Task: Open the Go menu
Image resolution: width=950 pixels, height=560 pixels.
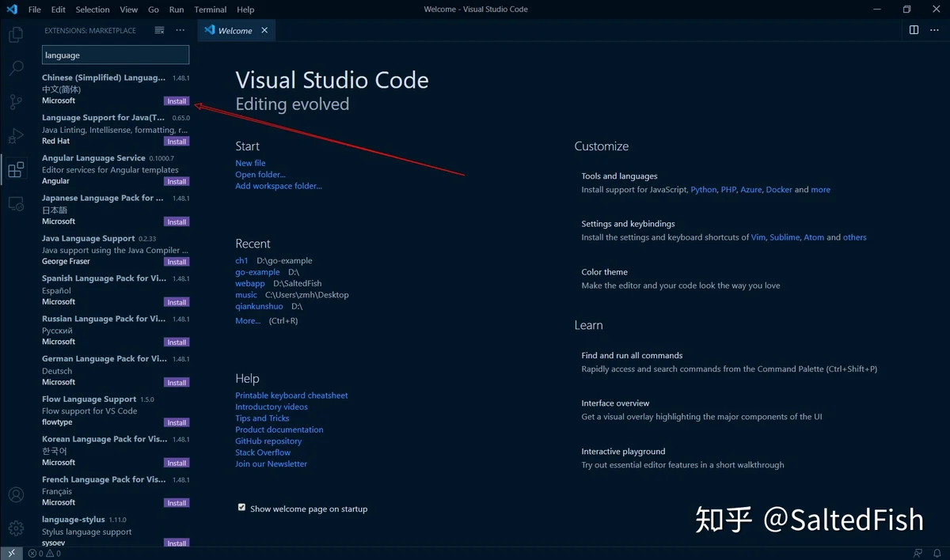Action: [x=154, y=9]
